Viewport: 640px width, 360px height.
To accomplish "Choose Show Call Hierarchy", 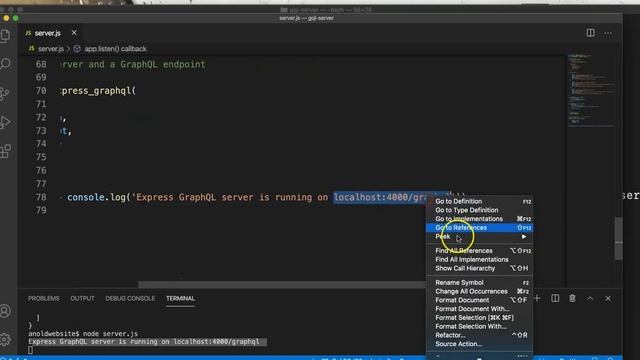I will click(x=479, y=269).
